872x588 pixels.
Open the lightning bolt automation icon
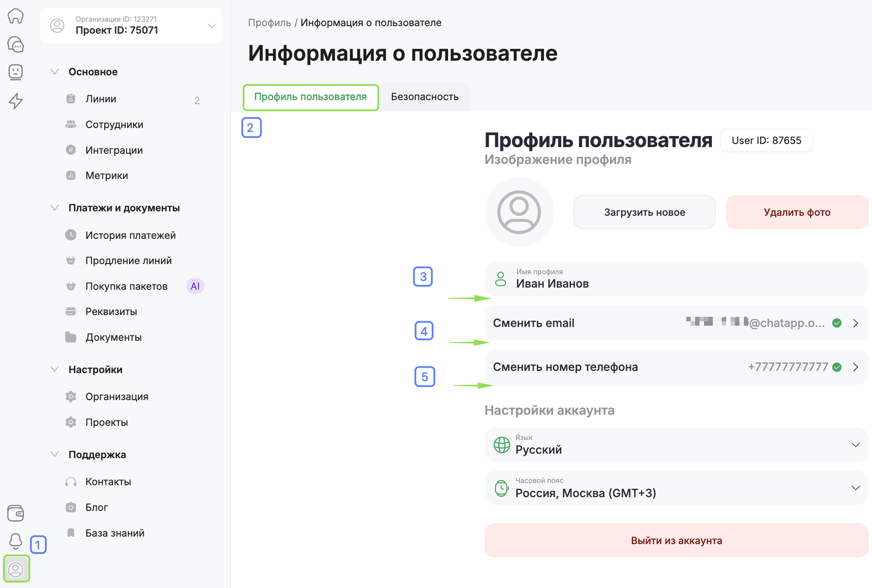(x=16, y=101)
